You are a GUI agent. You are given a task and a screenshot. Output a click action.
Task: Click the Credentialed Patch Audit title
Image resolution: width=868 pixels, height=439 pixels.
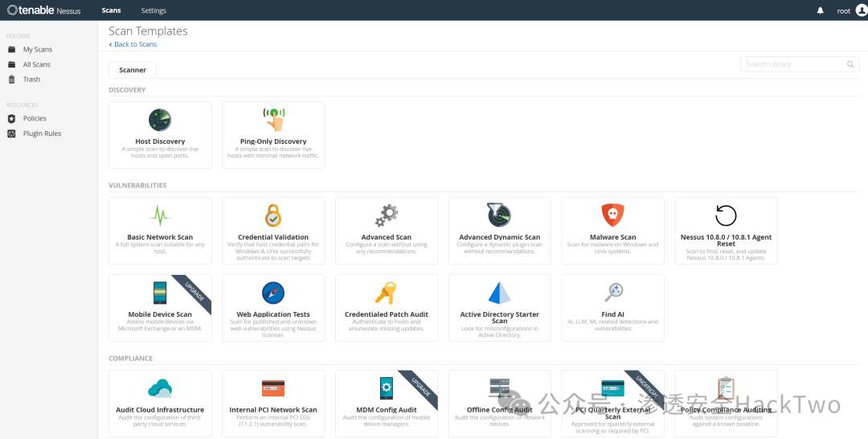[x=387, y=314]
